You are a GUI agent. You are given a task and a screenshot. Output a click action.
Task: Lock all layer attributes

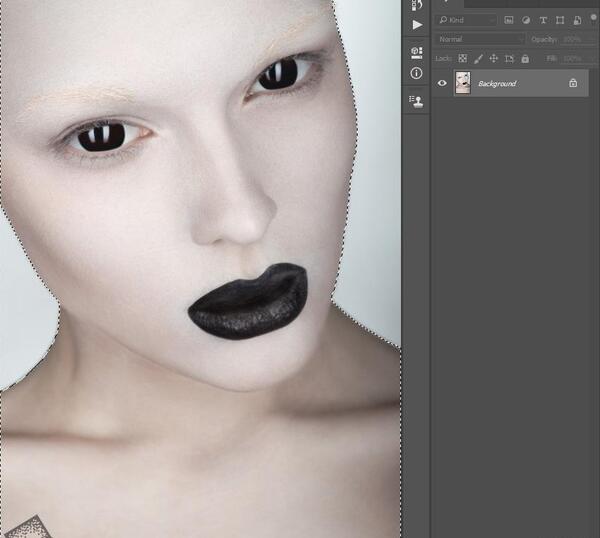click(x=525, y=59)
